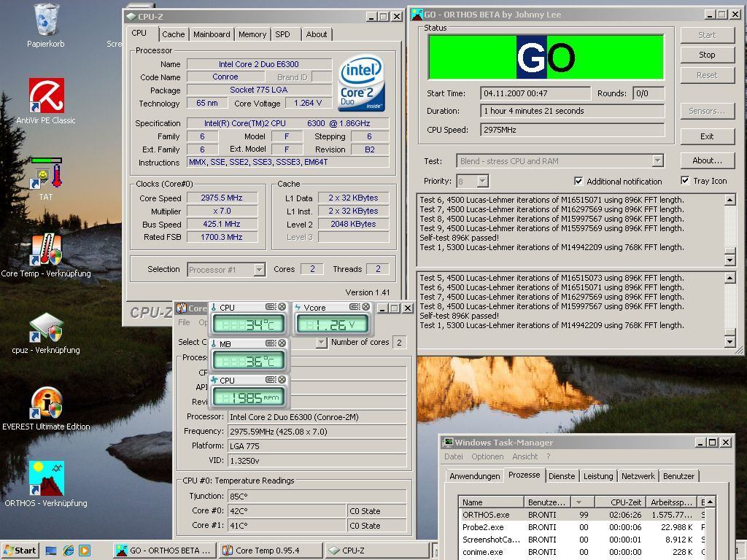Click the Exit button in ORTHOS
This screenshot has height=560, width=747.
tap(707, 136)
